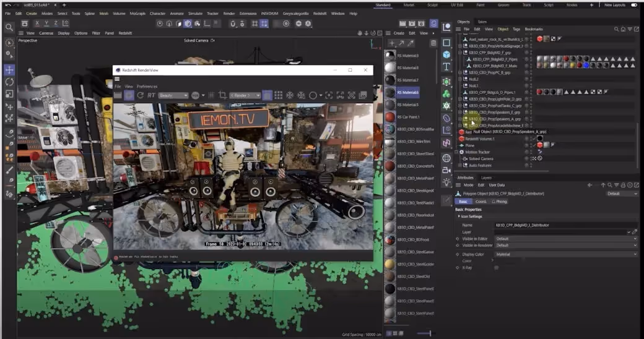Open the Bookmarks menu in Object Manager
The image size is (644, 339).
tap(534, 29)
